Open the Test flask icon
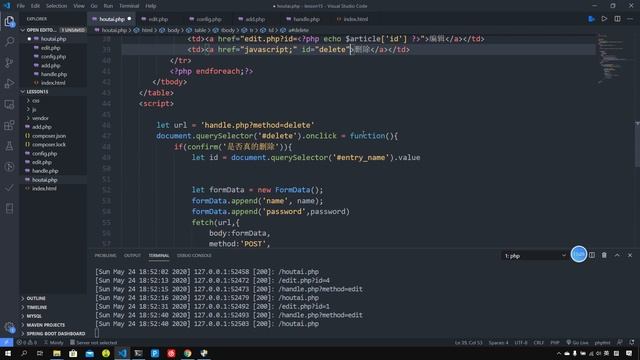Viewport: 640px width, 360px height. click(9, 146)
